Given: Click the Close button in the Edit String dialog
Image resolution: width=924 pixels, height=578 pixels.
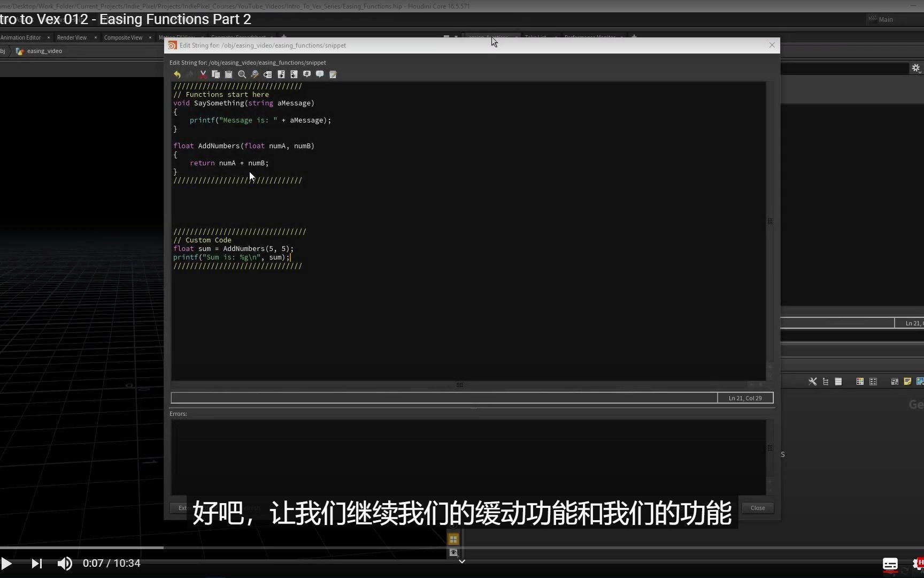Looking at the screenshot, I should click(758, 508).
